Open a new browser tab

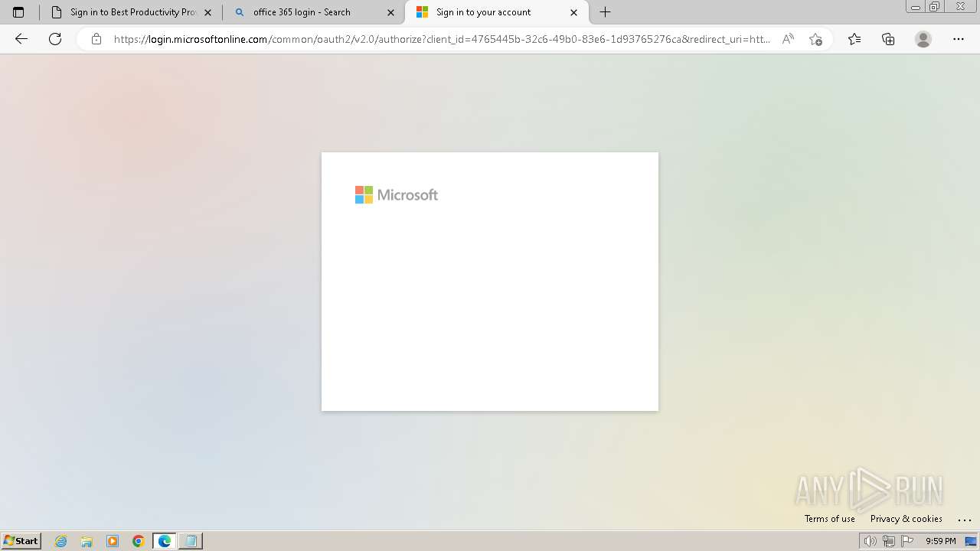point(605,12)
